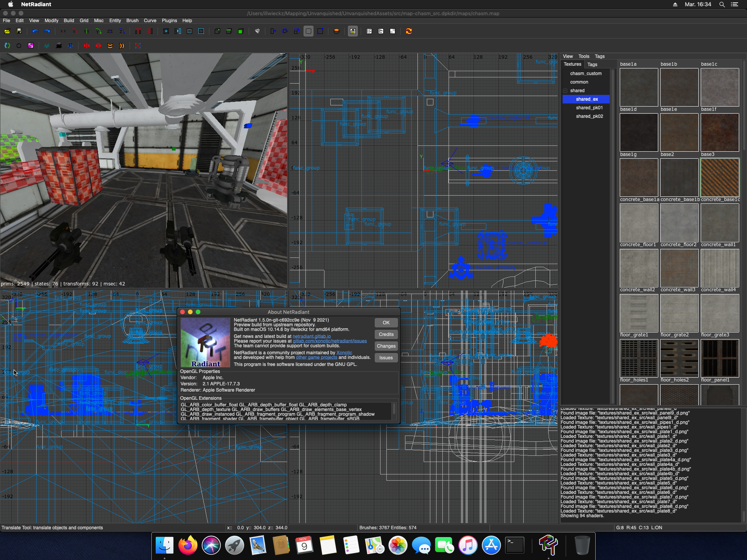This screenshot has height=560, width=747.
Task: Click the OK button to close About dialog
Action: click(385, 322)
